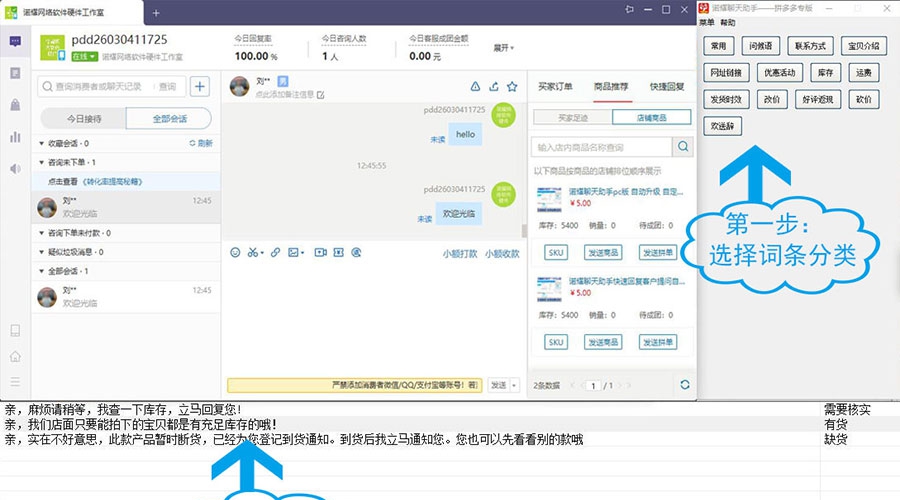Image resolution: width=900 pixels, height=500 pixels.
Task: Select the 缺货 out-of-stock reply row
Action: 450,439
